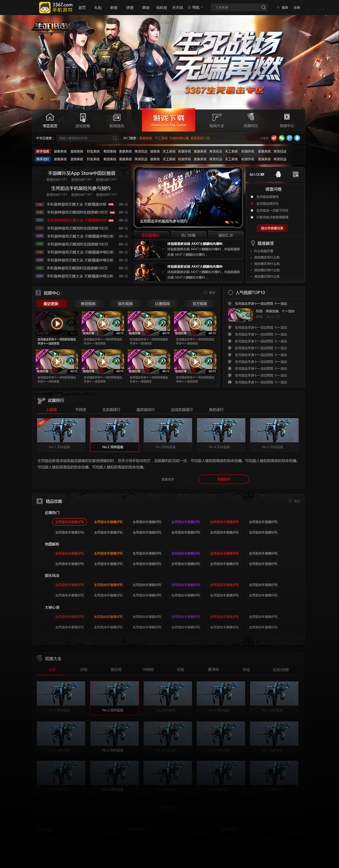
Task: Switch to 解说视频 tab
Action: tap(88, 304)
